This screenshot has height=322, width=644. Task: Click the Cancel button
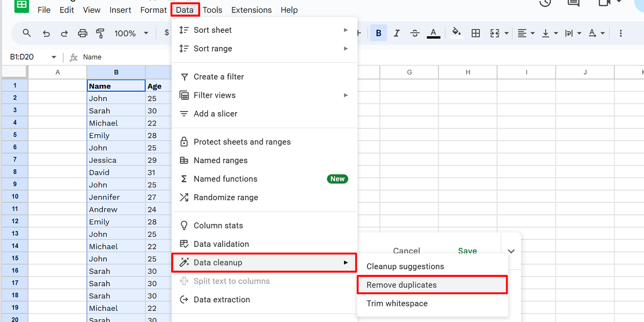(x=406, y=251)
